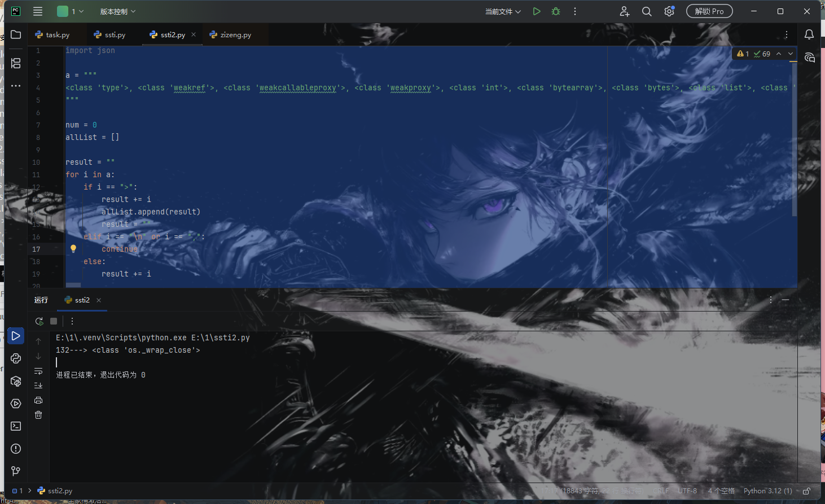Click Python 3.12 interpreter in status bar

(767, 491)
